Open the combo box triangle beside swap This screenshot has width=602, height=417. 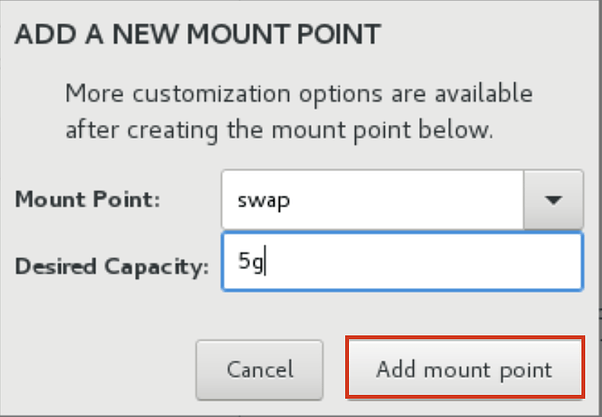(x=553, y=200)
